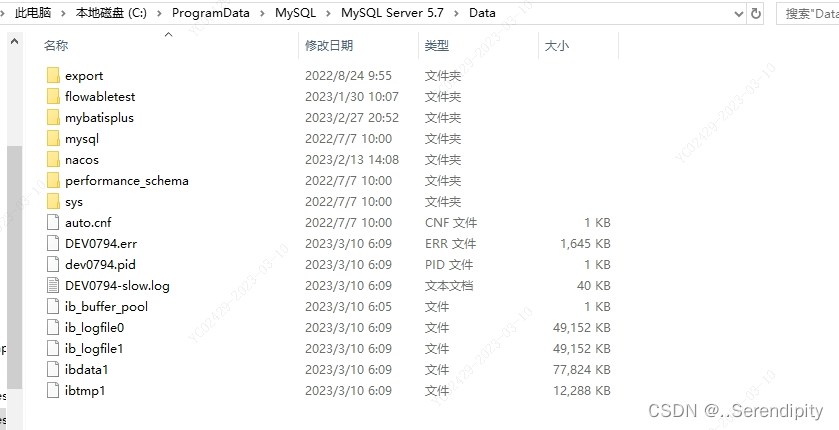The height and width of the screenshot is (430, 839).
Task: Click the DEV0794-slow.log text document icon
Action: (53, 286)
